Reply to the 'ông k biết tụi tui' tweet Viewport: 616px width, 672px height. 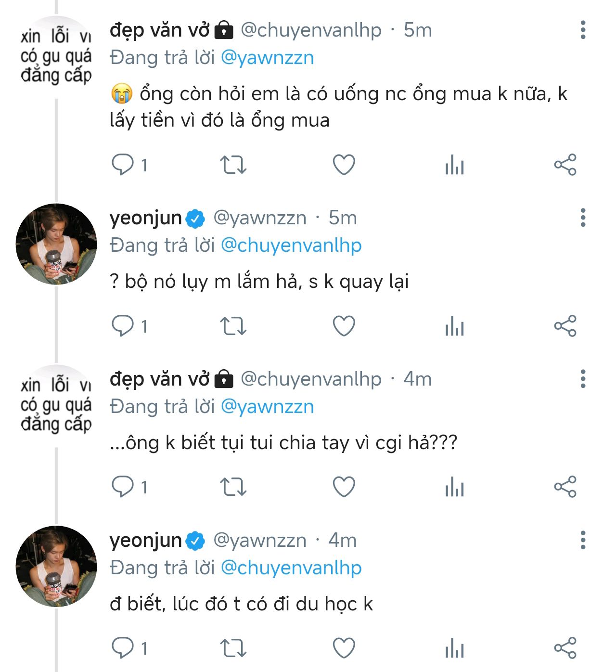pos(123,487)
